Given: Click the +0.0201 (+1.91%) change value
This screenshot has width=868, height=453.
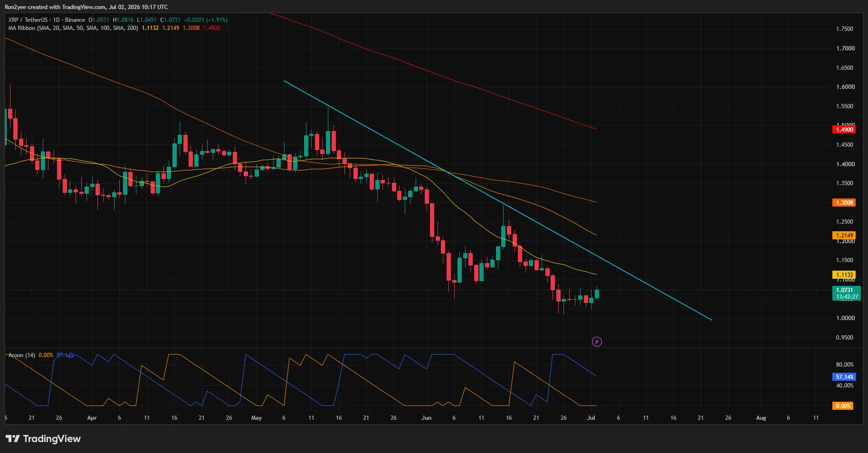Looking at the screenshot, I should tap(206, 20).
